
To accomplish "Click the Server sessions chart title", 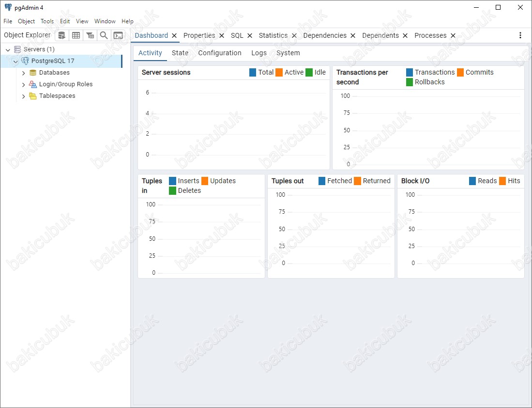I will click(x=166, y=72).
